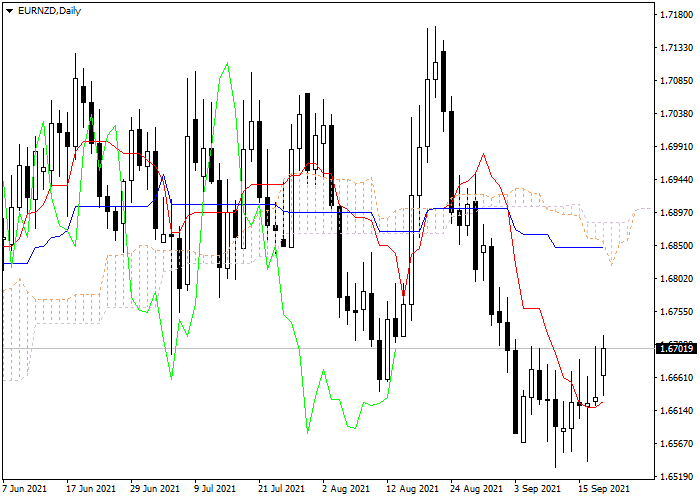This screenshot has height=500, width=700.
Task: Click the 1.69910 price axis label
Action: coord(676,147)
